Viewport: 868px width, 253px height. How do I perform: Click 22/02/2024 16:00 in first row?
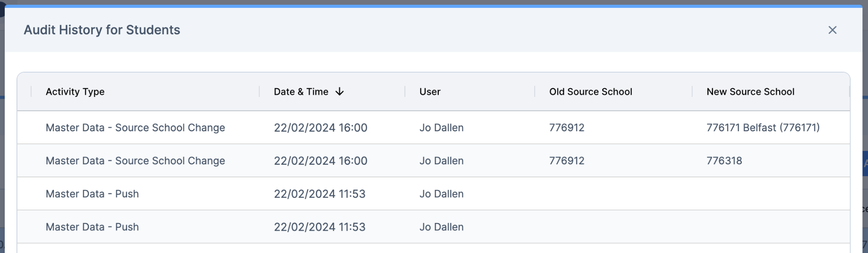320,127
